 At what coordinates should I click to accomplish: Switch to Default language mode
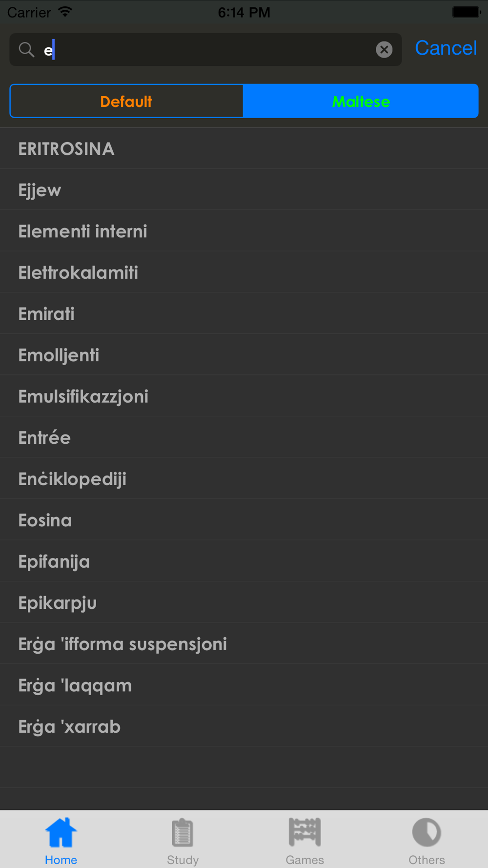[126, 101]
